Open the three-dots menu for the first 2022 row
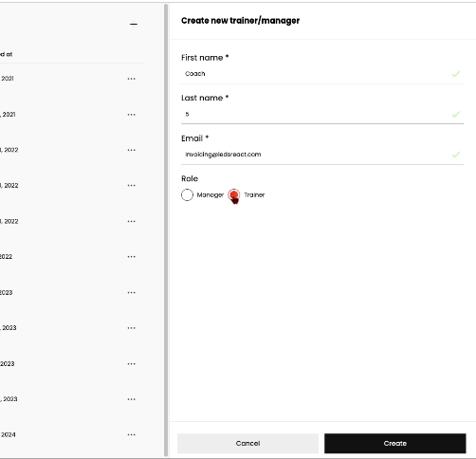476x459 pixels. tap(132, 150)
